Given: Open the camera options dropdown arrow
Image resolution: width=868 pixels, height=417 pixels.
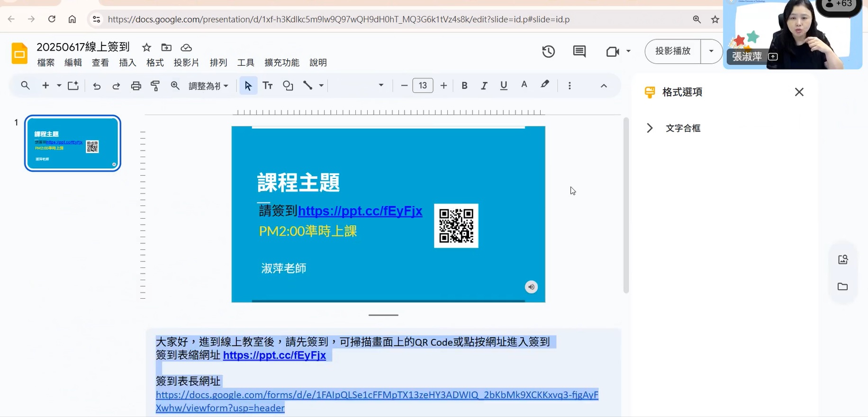Looking at the screenshot, I should tap(628, 51).
